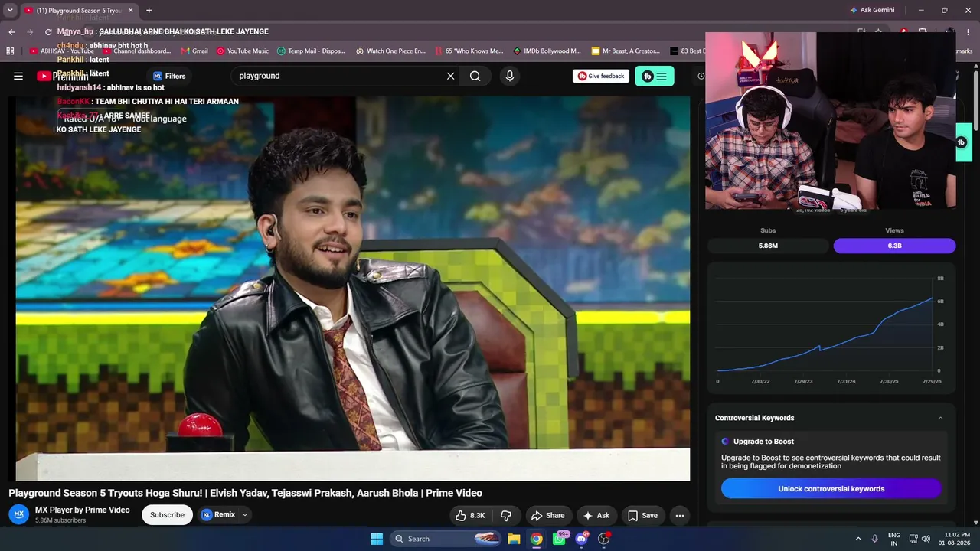This screenshot has height=551, width=980.
Task: Open OBS Studio from the taskbar
Action: pyautogui.click(x=604, y=539)
